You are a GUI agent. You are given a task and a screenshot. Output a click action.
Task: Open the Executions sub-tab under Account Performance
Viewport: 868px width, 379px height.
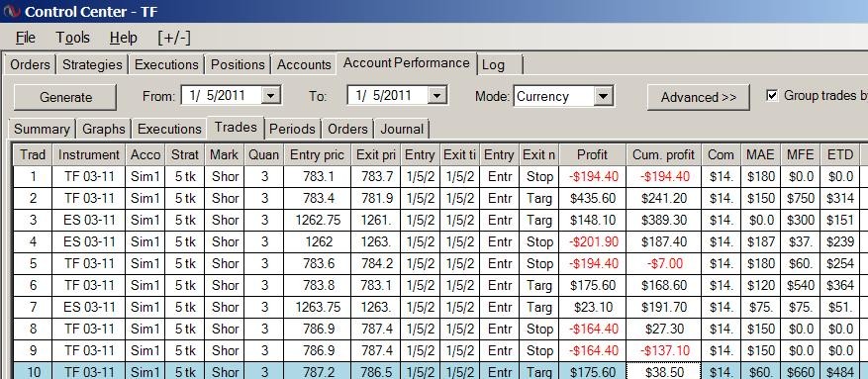pos(169,130)
